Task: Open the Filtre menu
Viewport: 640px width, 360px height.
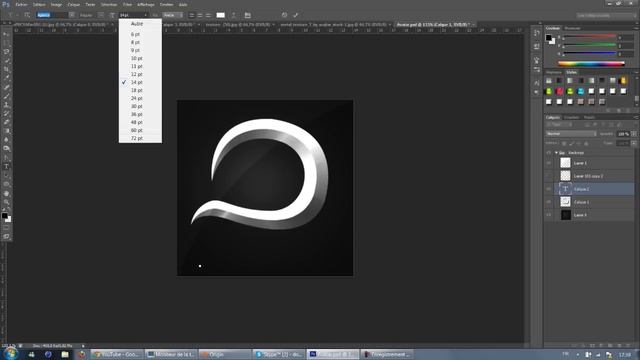Action: click(x=127, y=4)
